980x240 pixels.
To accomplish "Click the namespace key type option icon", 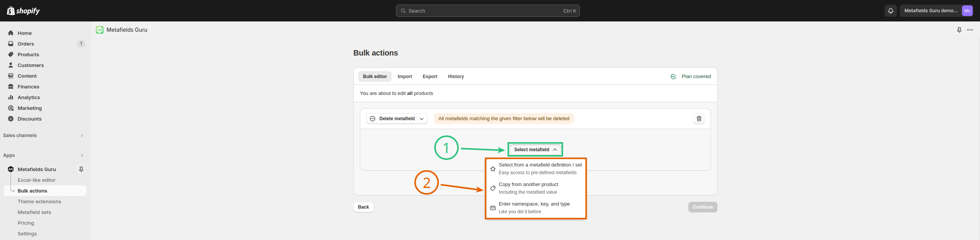I will (x=493, y=208).
